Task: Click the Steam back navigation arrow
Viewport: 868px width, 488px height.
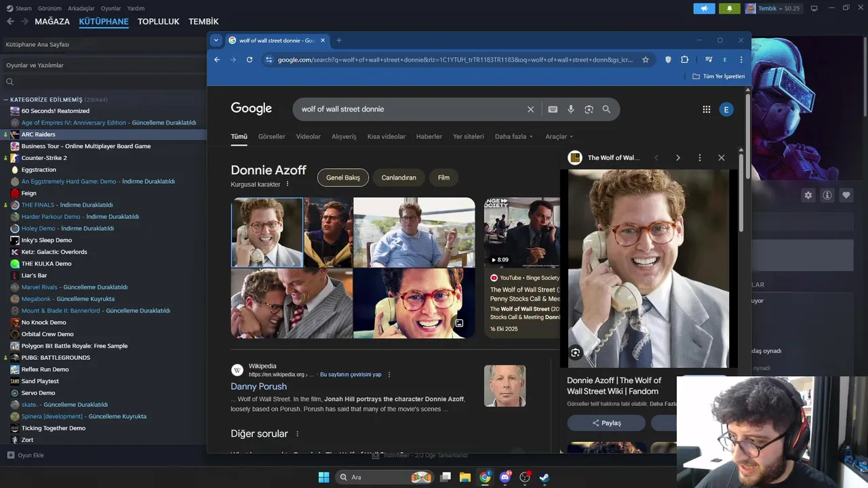Action: (10, 21)
